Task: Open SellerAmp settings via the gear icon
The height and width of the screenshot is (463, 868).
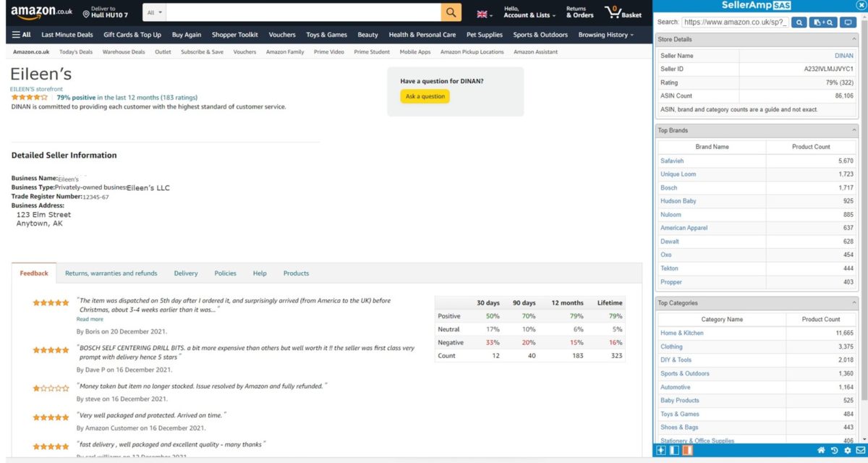Action: tap(848, 450)
